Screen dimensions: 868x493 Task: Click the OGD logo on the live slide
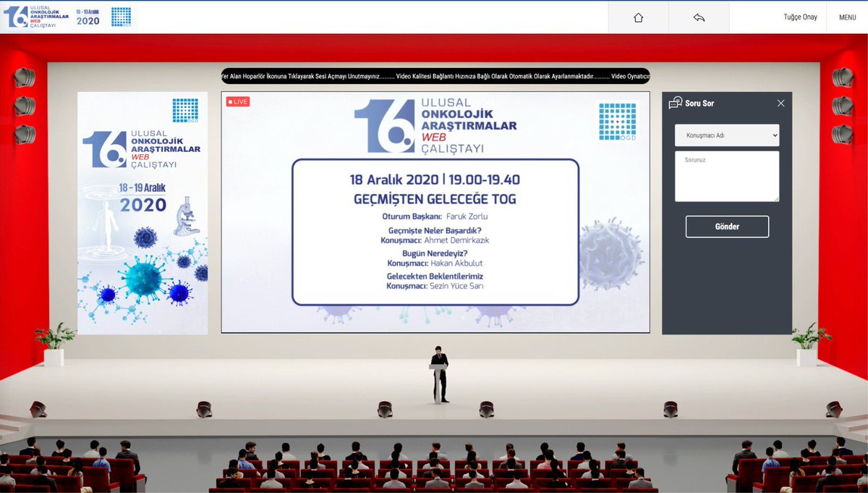pos(617,122)
